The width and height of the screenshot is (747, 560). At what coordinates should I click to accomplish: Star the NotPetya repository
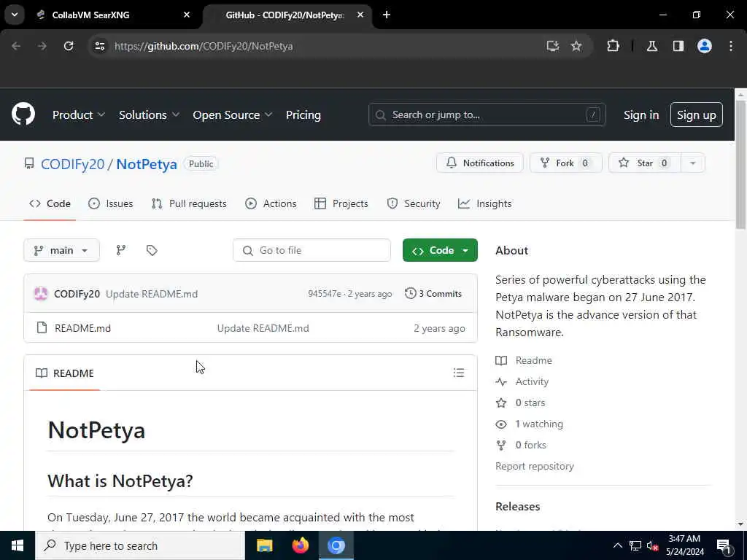645,163
